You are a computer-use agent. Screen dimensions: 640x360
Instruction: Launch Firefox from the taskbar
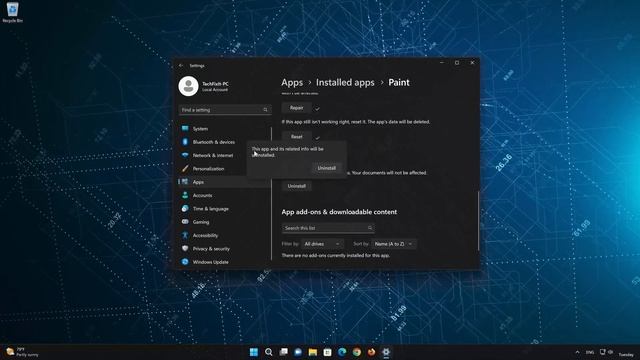pos(371,352)
